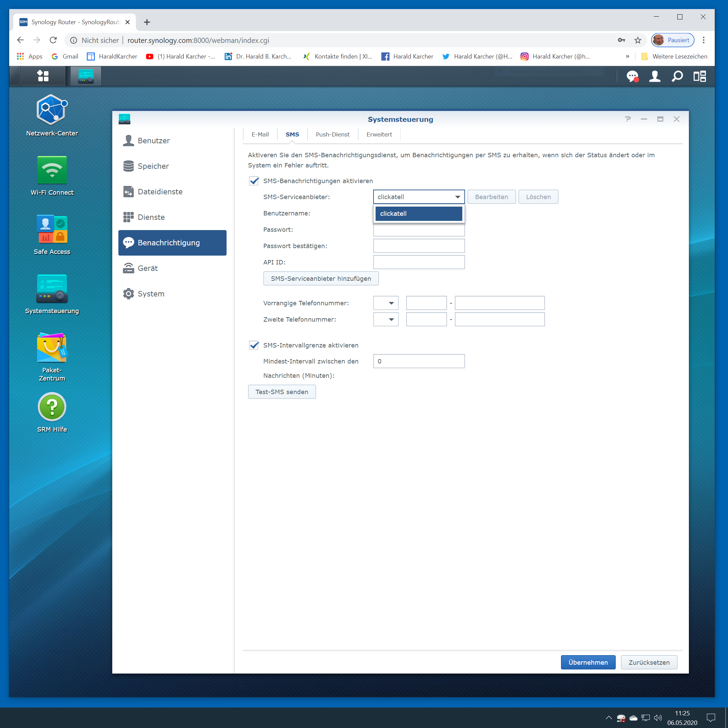Click the API ID input field
The image size is (728, 728).
coord(419,262)
